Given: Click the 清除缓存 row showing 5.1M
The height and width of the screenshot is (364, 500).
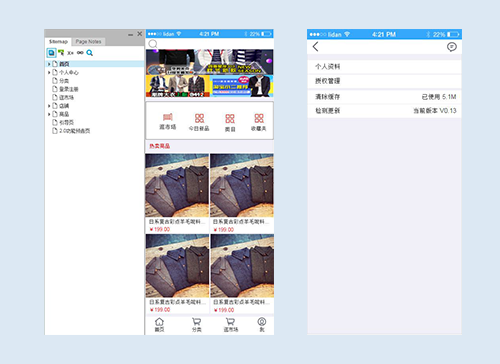Looking at the screenshot, I should click(384, 97).
